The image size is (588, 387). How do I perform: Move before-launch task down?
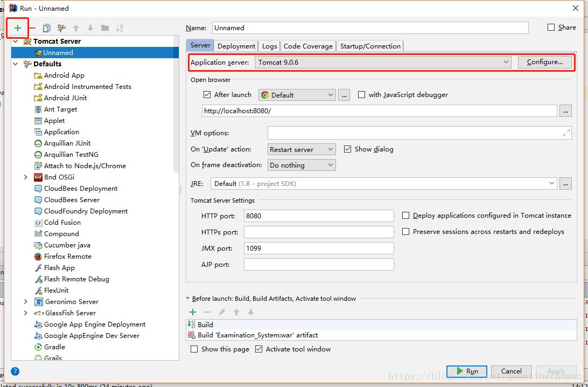click(251, 312)
